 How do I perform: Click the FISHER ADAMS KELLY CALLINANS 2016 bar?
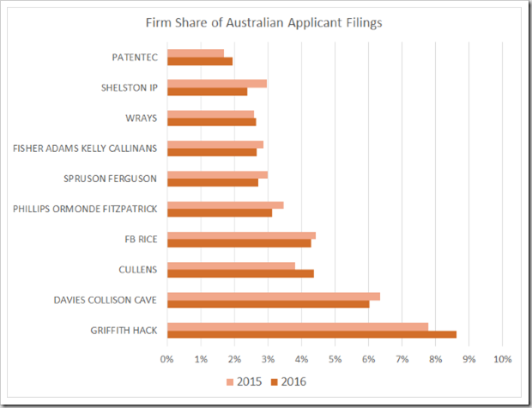[x=212, y=152]
